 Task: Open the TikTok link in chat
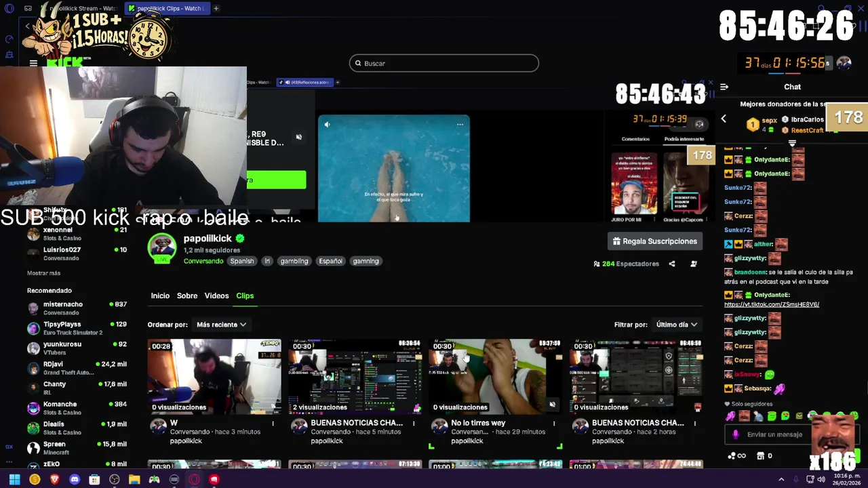click(772, 304)
